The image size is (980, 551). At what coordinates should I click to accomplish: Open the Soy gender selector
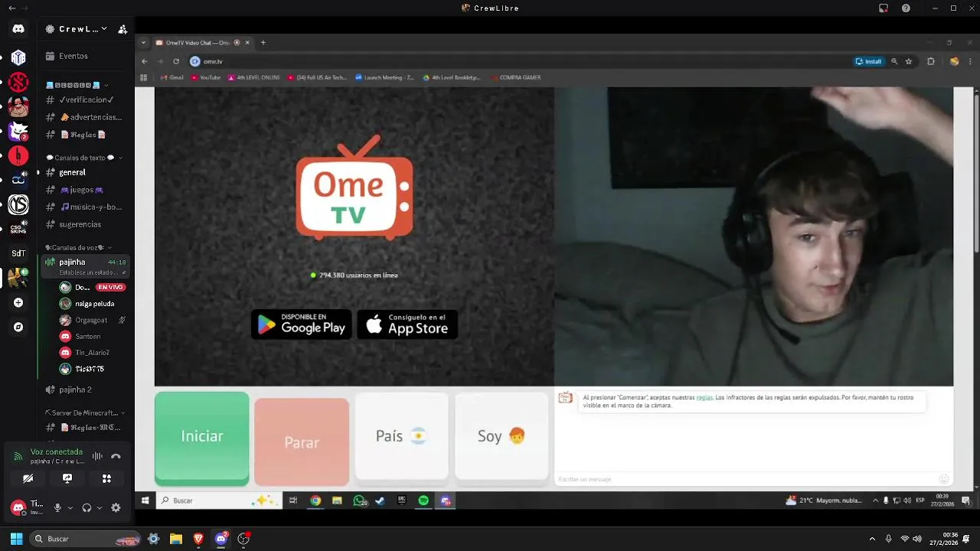[501, 436]
